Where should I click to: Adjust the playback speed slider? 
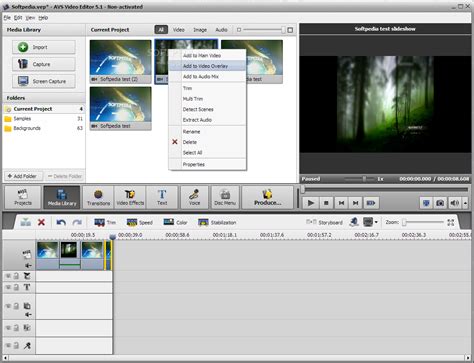tap(359, 179)
